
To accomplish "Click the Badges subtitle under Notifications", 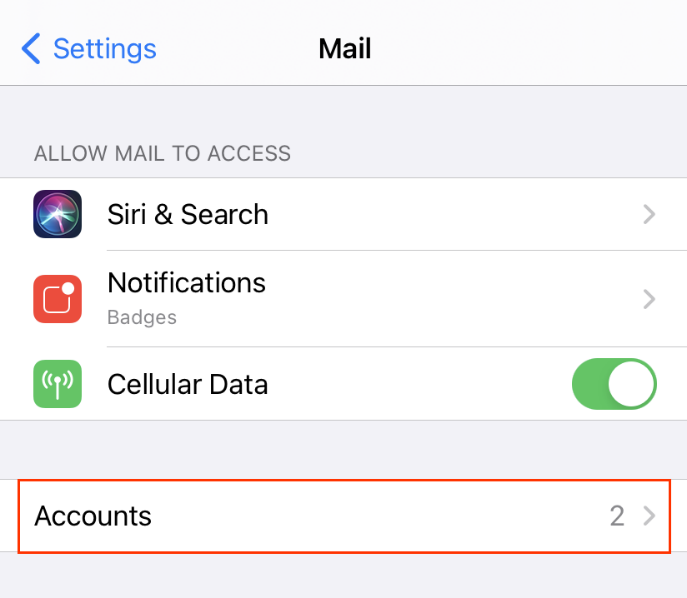I will 142,317.
